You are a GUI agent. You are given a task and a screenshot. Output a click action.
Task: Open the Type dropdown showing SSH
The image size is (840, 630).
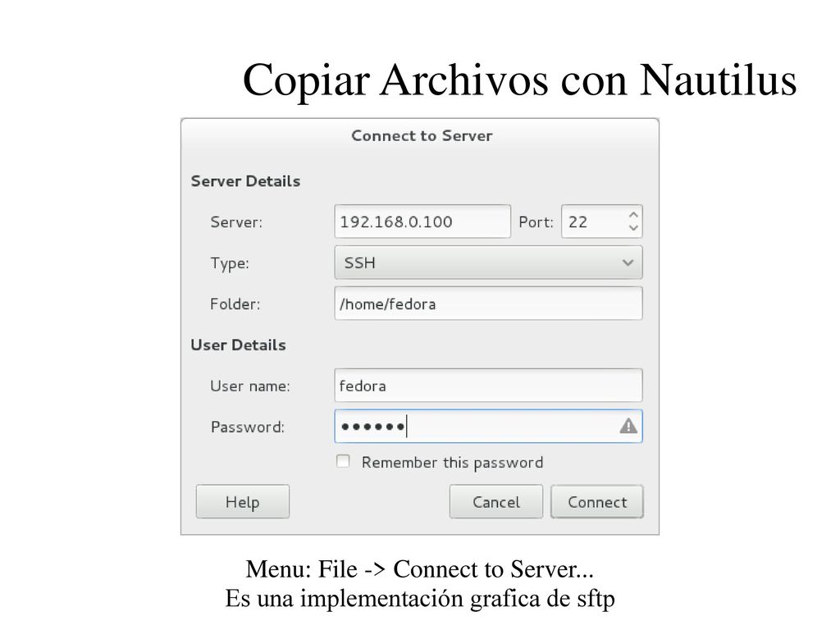(x=488, y=262)
